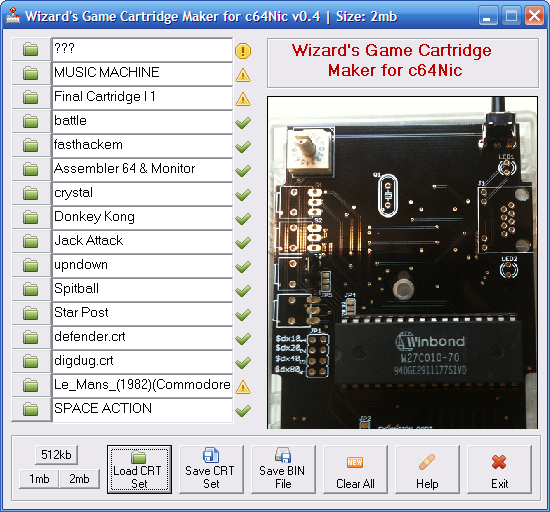Save the CRT Set
The image size is (550, 512).
click(x=211, y=470)
